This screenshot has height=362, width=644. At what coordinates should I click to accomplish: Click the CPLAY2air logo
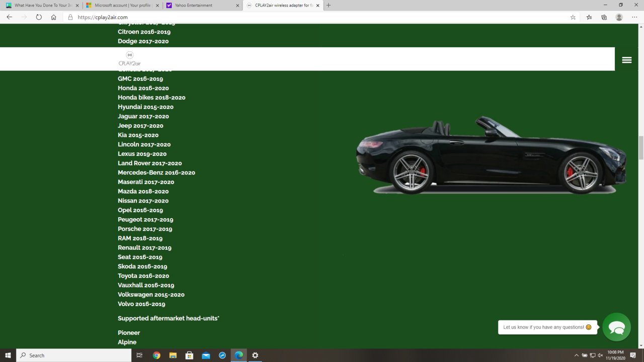pyautogui.click(x=129, y=59)
